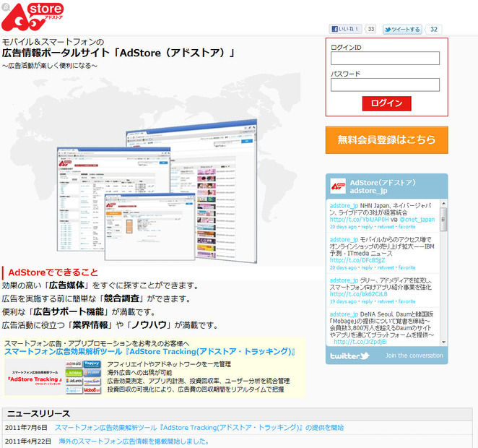The height and width of the screenshot is (448, 478).
Task: Open the tweet count bubble showing 32
Action: click(x=433, y=30)
